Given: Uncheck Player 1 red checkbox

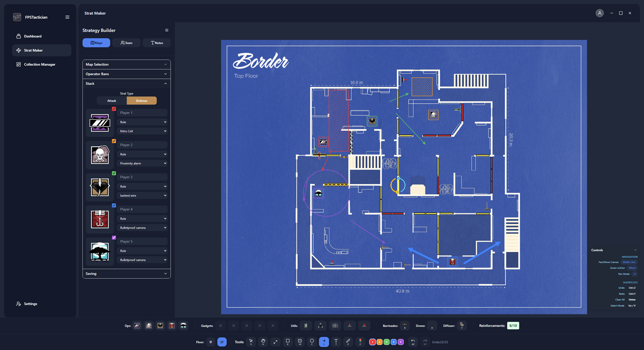Looking at the screenshot, I should click(114, 109).
